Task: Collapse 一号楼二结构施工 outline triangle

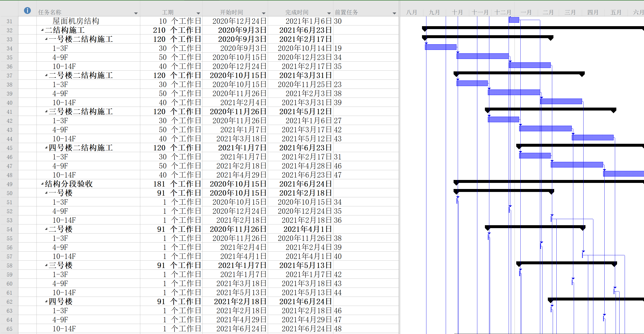Action: 46,39
